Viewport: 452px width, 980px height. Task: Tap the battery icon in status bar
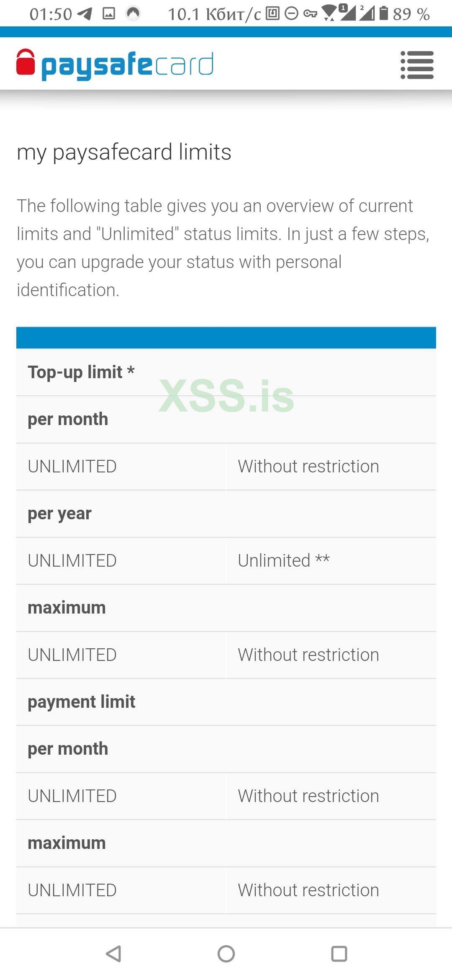(383, 13)
